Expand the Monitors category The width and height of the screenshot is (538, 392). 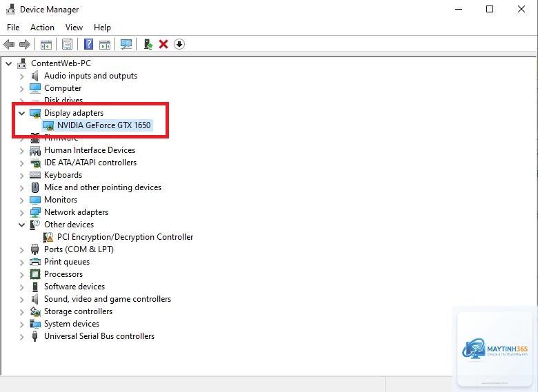point(22,200)
